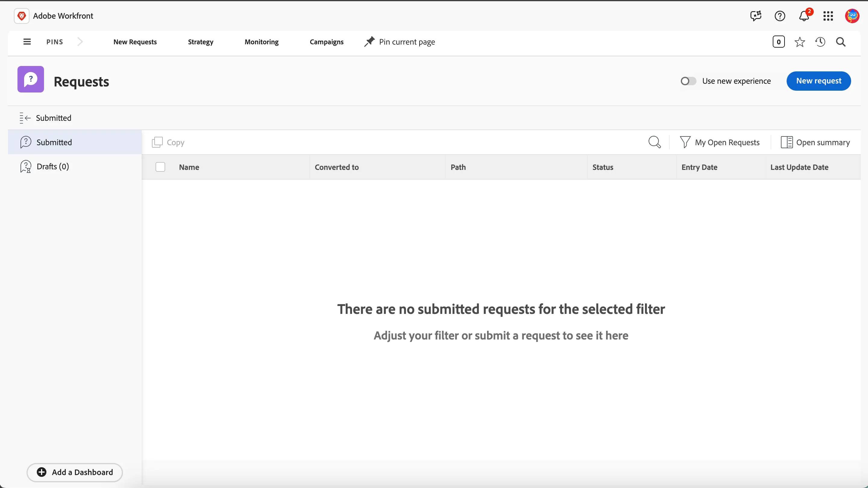
Task: Click the Pin current page label
Action: [407, 42]
